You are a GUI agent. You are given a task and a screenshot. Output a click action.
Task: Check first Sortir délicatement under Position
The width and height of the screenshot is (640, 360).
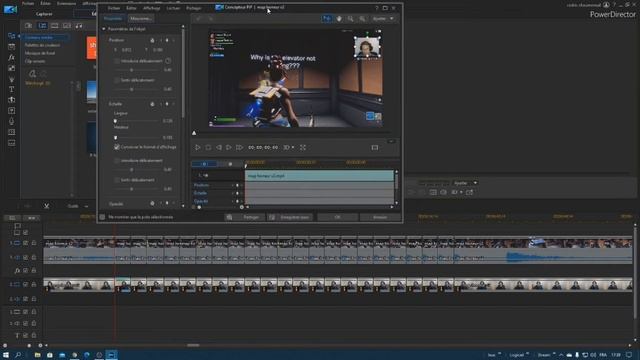pos(117,80)
